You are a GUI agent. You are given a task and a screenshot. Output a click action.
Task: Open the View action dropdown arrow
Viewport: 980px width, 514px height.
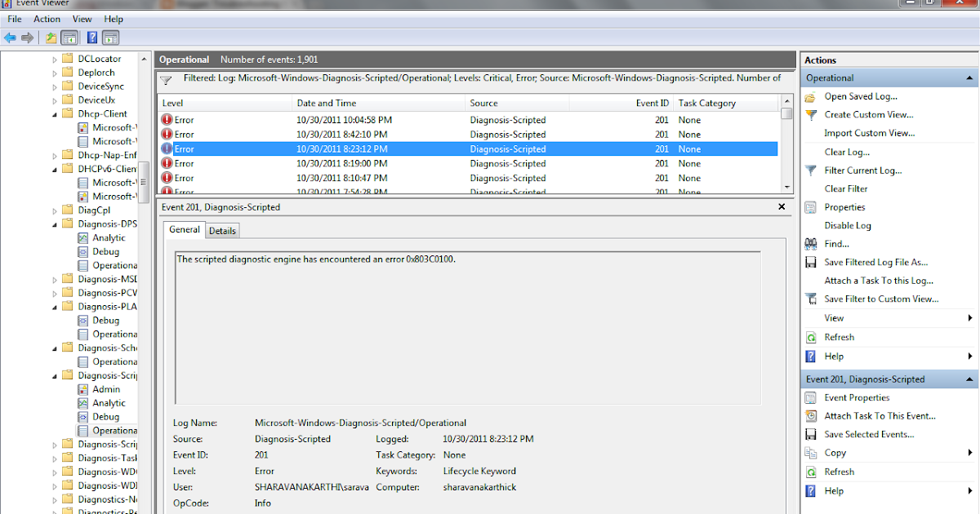coord(969,318)
